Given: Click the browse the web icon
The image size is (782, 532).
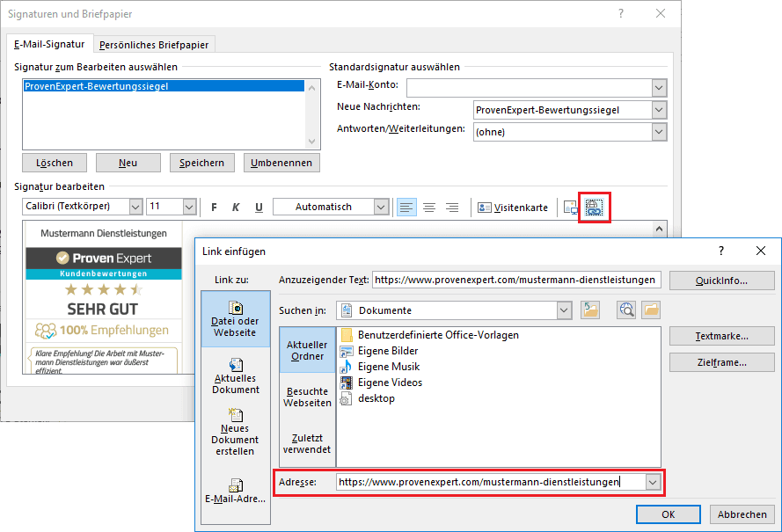Looking at the screenshot, I should (626, 310).
